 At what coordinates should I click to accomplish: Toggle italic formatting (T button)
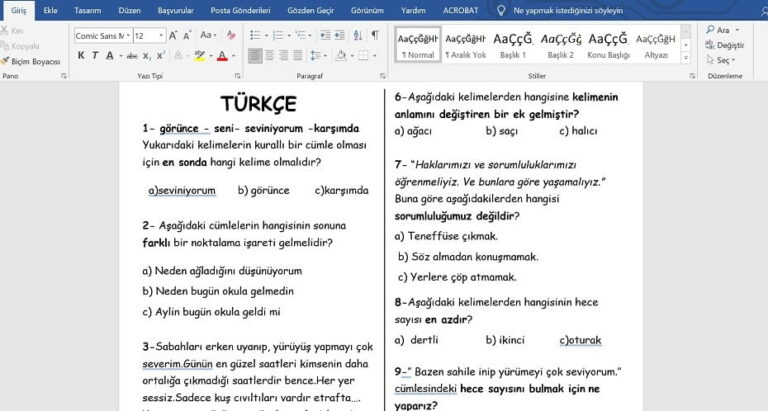95,56
